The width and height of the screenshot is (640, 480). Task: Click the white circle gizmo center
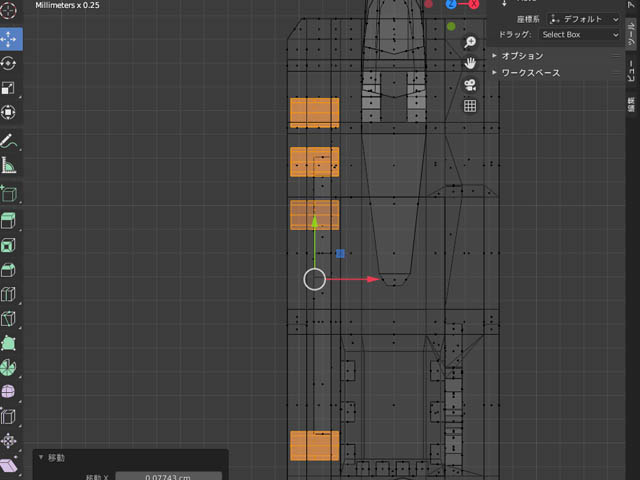pos(314,279)
